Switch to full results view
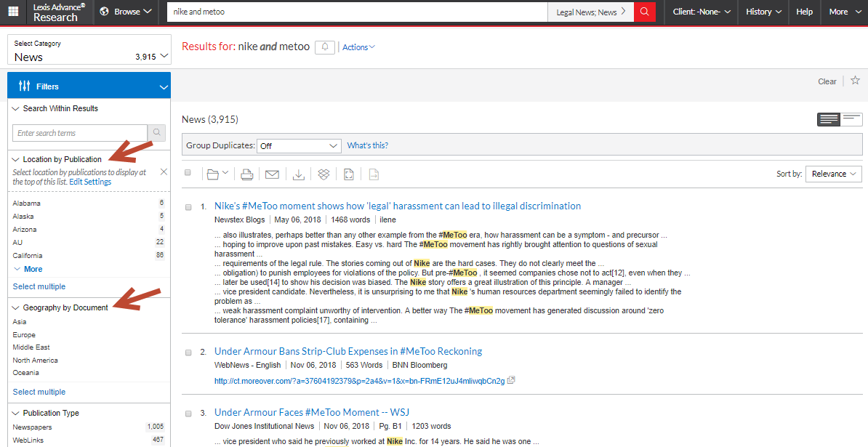This screenshot has height=447, width=868. click(829, 119)
